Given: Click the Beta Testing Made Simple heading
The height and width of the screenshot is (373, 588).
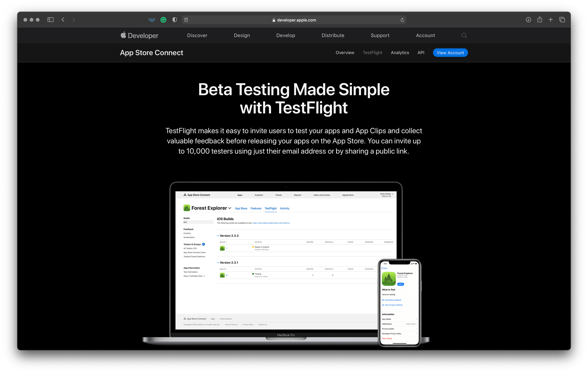Looking at the screenshot, I should click(294, 99).
